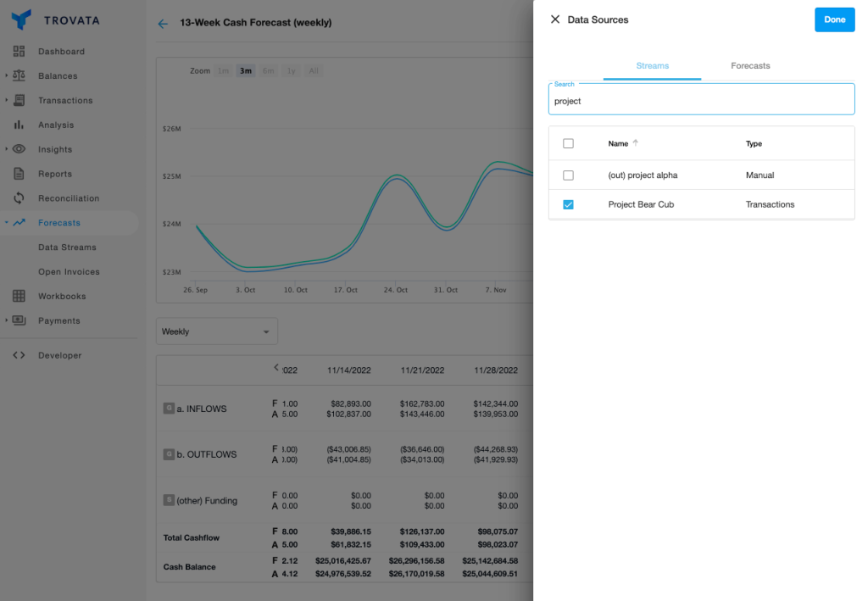Click the 11/14/2022 column header
Image resolution: width=868 pixels, height=601 pixels.
[x=348, y=370]
